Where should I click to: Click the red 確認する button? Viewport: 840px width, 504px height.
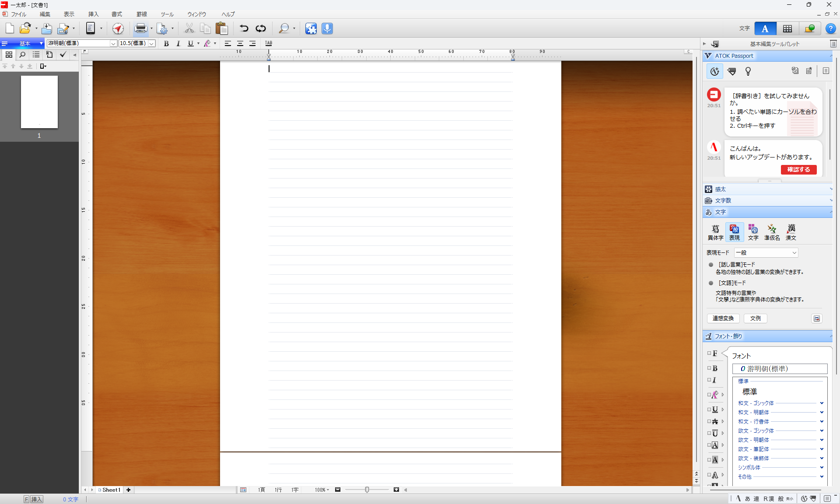pyautogui.click(x=798, y=169)
